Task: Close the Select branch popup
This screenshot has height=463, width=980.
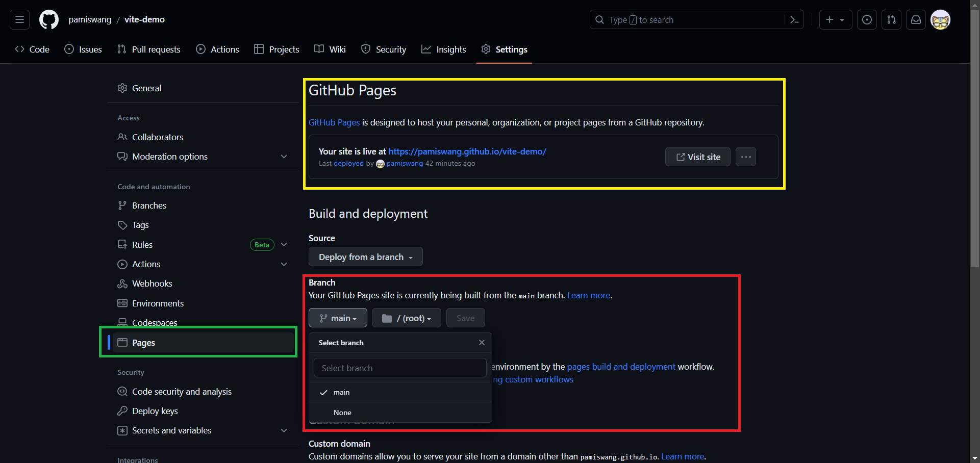Action: click(x=482, y=343)
